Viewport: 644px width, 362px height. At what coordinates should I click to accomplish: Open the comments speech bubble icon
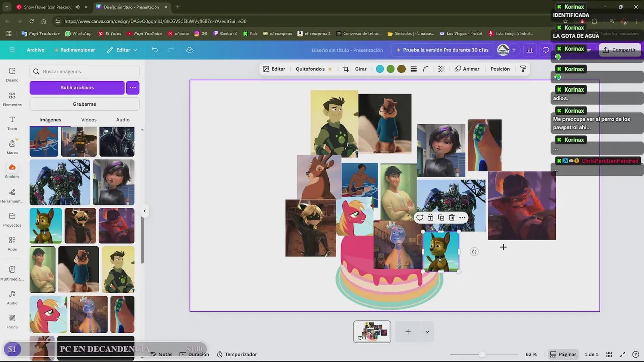pyautogui.click(x=546, y=50)
